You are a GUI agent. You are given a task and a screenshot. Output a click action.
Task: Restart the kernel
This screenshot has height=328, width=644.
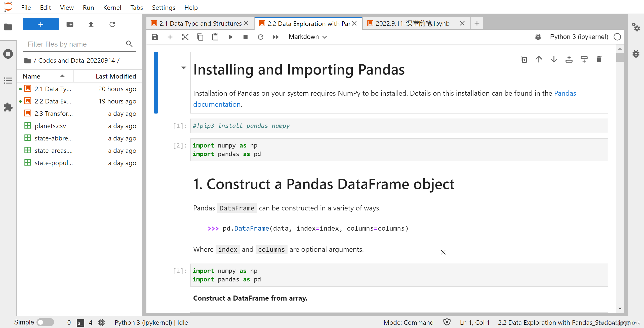(261, 37)
